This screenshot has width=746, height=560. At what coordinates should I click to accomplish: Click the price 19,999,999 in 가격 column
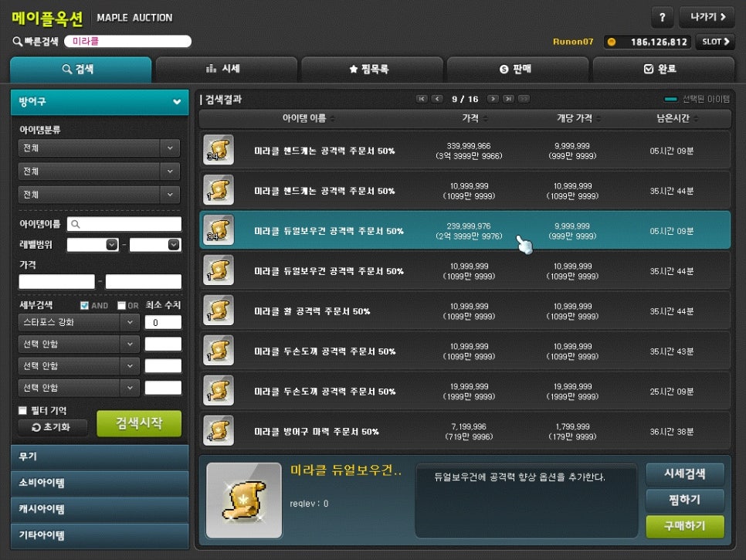pos(469,387)
